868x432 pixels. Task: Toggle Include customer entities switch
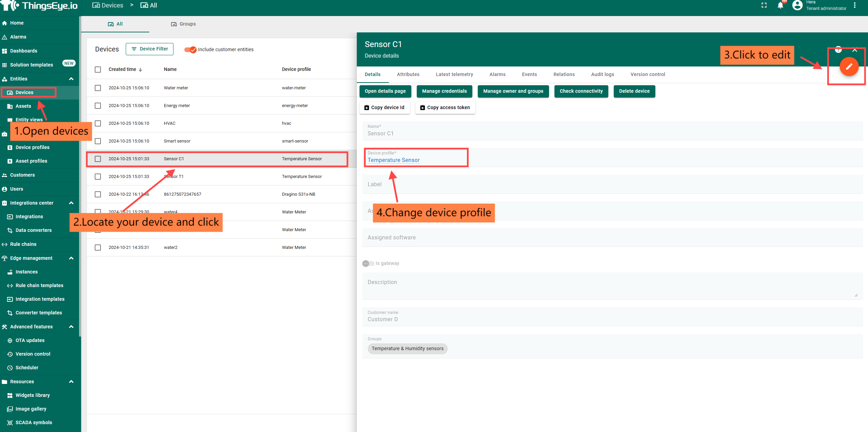pyautogui.click(x=191, y=50)
